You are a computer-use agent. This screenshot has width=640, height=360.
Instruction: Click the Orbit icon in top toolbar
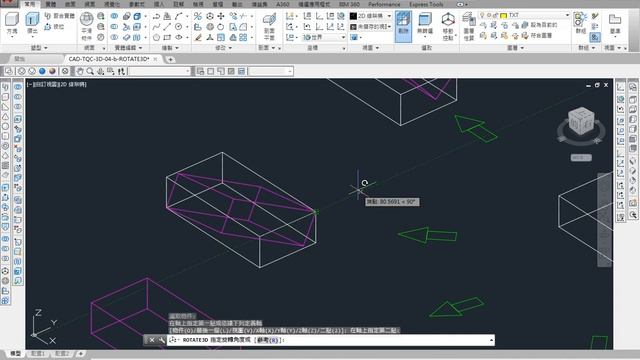pos(100,71)
